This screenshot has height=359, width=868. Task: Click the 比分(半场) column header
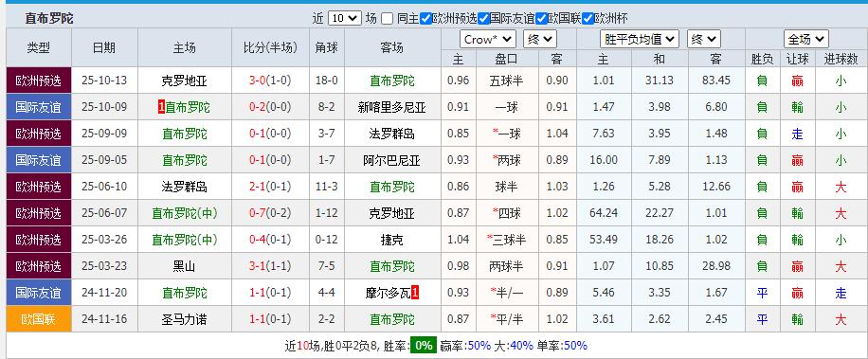point(270,47)
